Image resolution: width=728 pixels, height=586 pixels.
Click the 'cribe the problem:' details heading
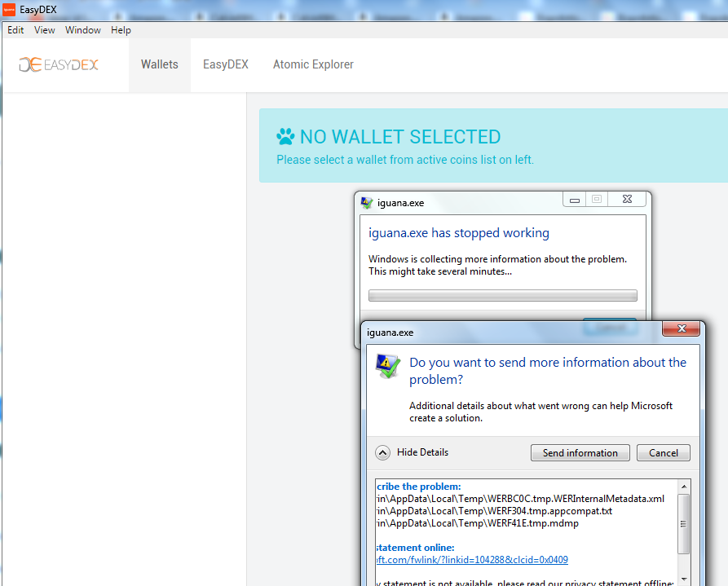click(419, 487)
